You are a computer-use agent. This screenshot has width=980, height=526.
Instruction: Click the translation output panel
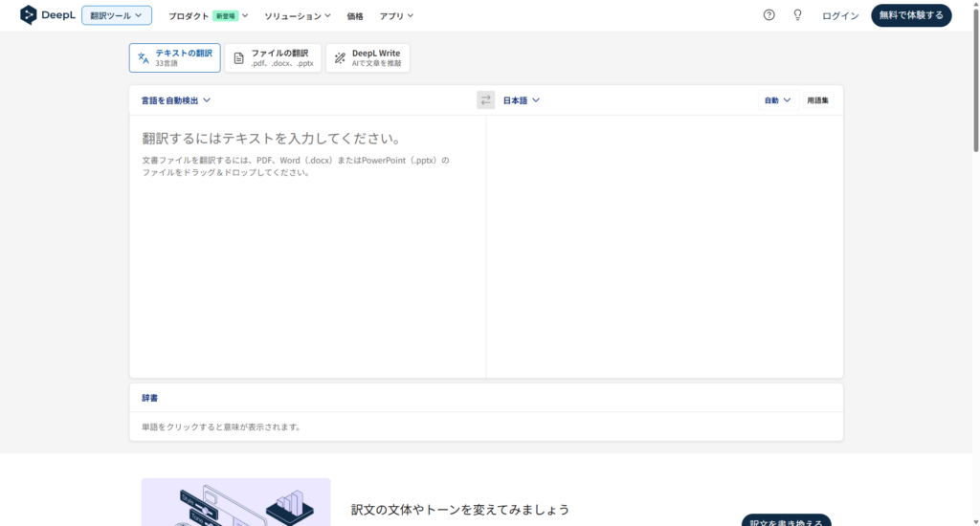click(664, 246)
